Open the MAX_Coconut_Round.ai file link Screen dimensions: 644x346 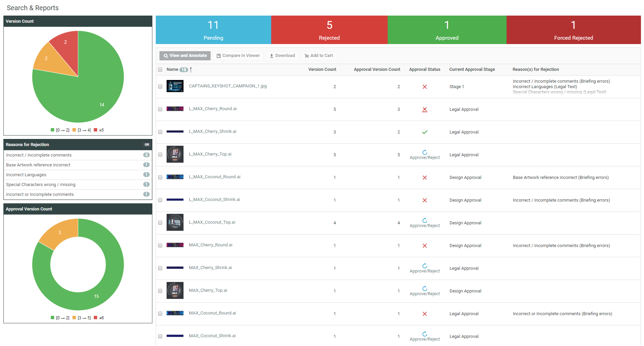coord(212,313)
